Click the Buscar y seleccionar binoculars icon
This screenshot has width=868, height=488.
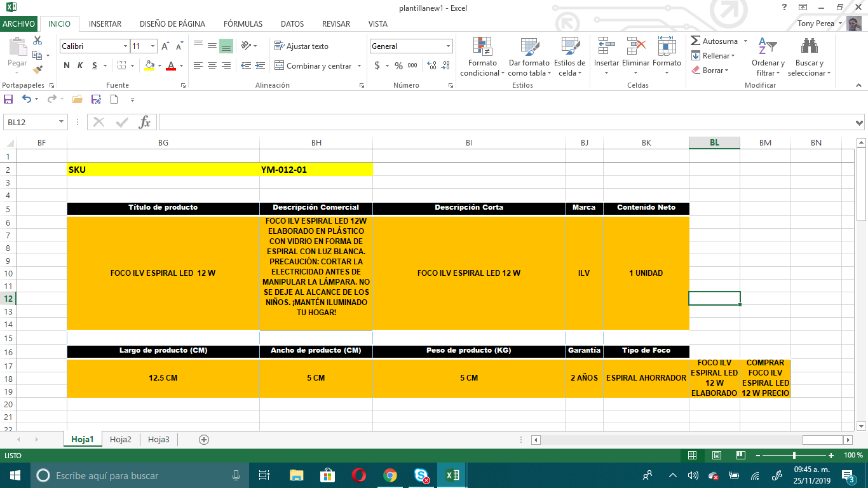[x=809, y=47]
